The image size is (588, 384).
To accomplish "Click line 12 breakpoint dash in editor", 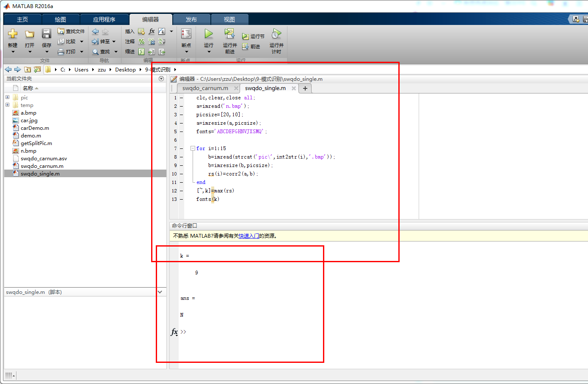I will [181, 191].
